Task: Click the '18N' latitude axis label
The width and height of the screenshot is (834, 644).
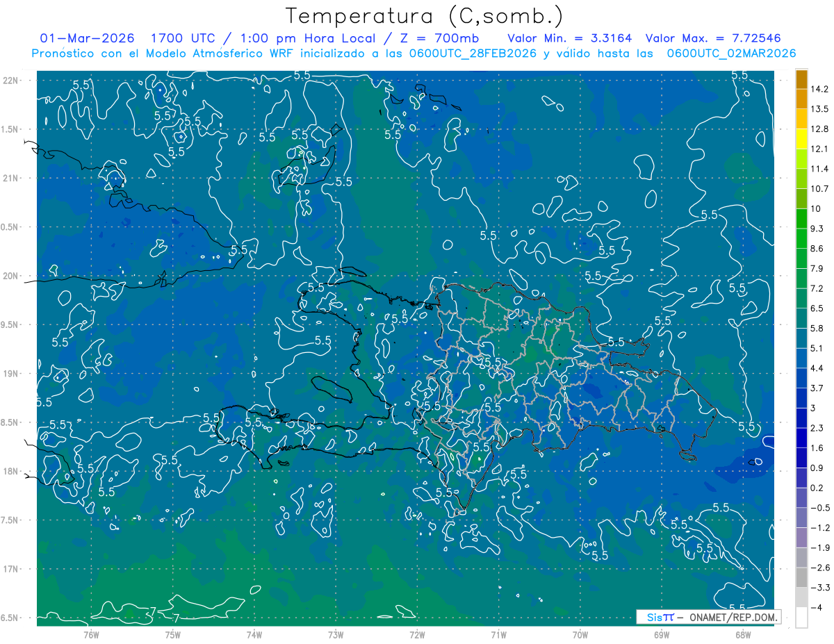Action: (x=10, y=471)
